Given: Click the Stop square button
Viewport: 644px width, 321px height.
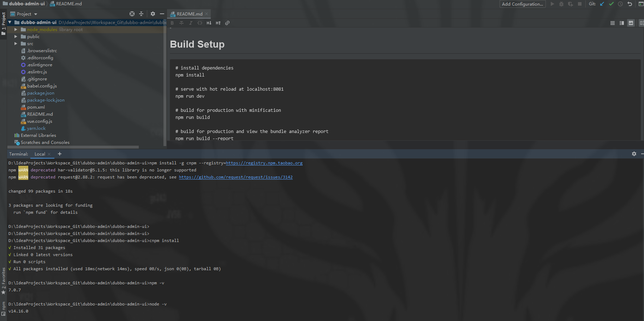Looking at the screenshot, I should [x=580, y=4].
